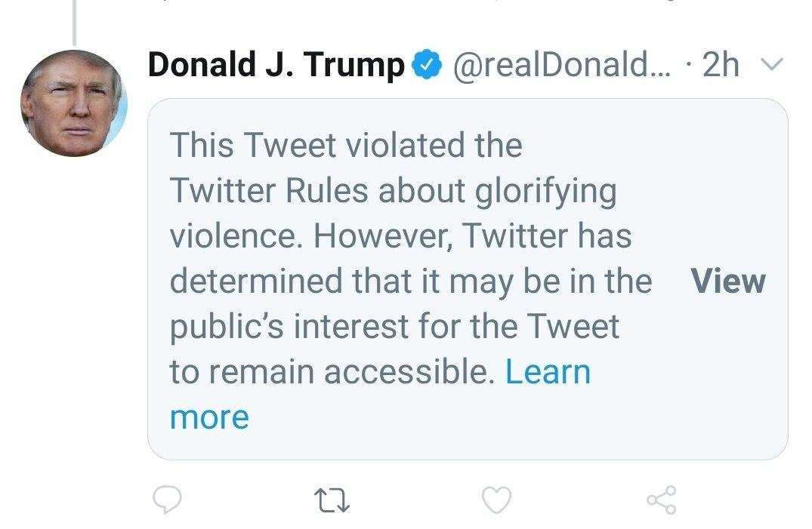Click the blue verified badge
The image size is (812, 529).
[x=427, y=66]
